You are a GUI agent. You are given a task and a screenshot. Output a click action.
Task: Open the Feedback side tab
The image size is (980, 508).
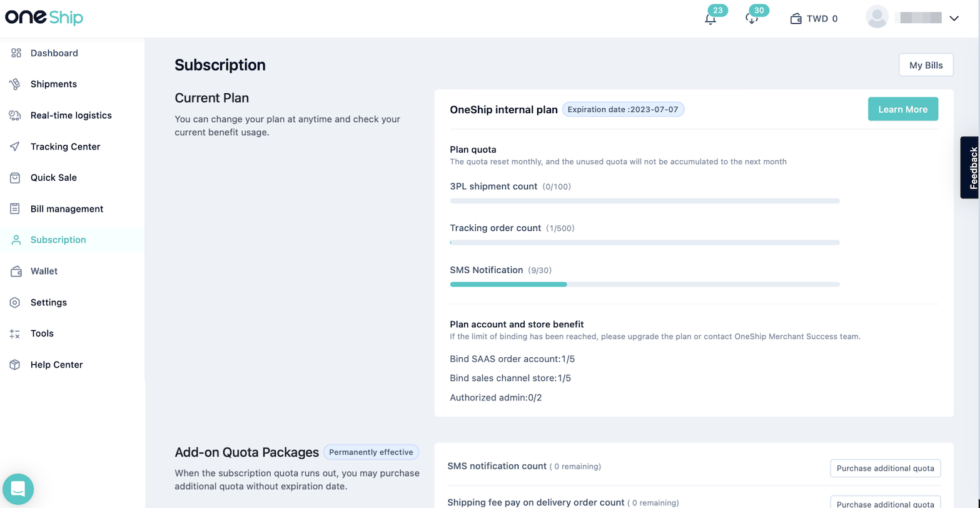tap(971, 168)
